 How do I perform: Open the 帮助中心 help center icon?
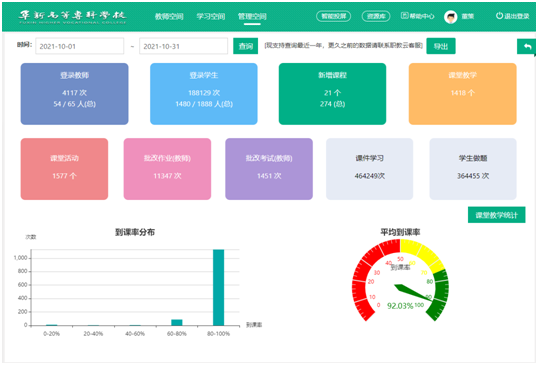[x=405, y=16]
